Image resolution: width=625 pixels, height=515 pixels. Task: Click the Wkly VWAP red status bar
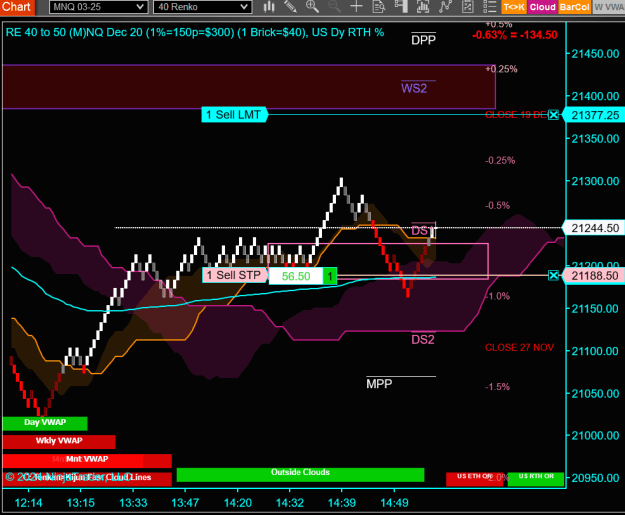[x=59, y=441]
